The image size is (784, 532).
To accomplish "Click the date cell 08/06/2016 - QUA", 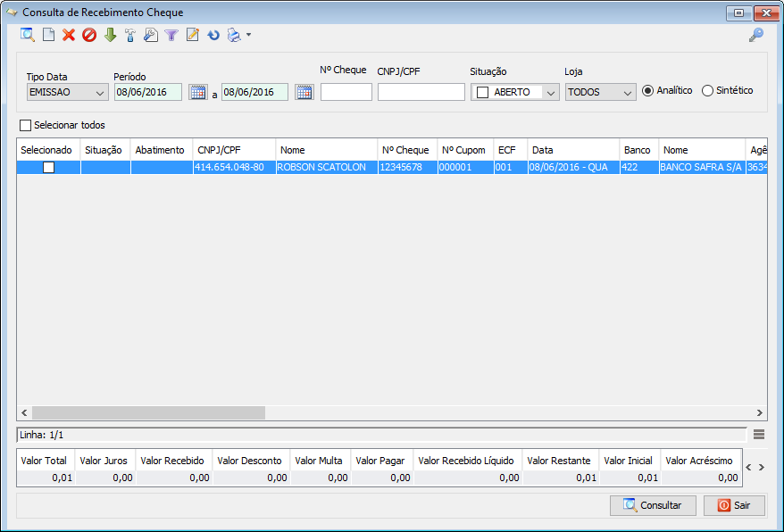I will pos(573,167).
